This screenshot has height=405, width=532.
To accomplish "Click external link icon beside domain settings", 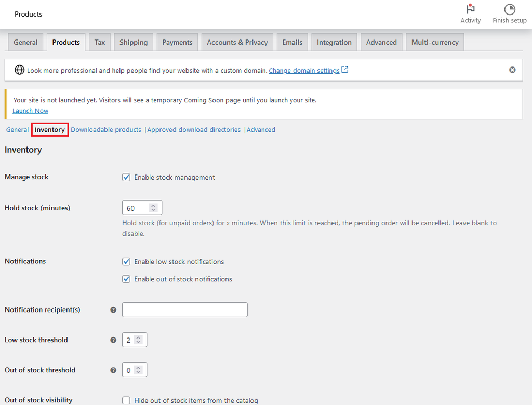I will [x=345, y=70].
